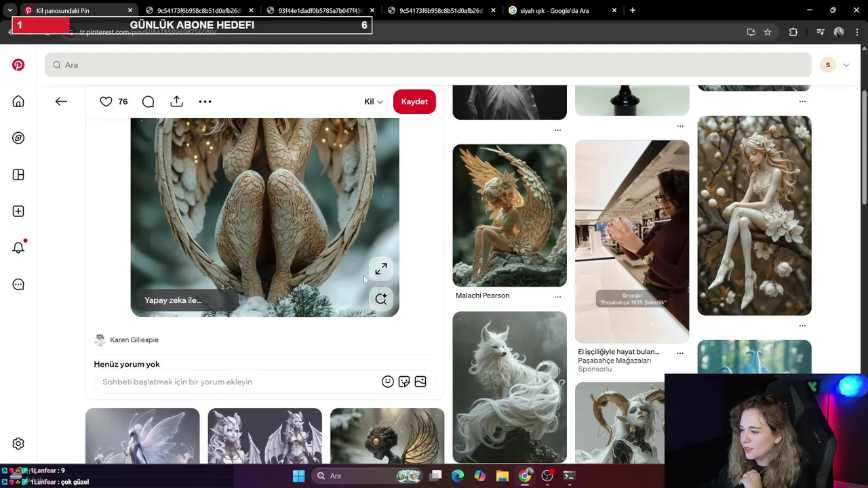Go to Home feed in sidebar
This screenshot has height=488, width=868.
[x=18, y=102]
